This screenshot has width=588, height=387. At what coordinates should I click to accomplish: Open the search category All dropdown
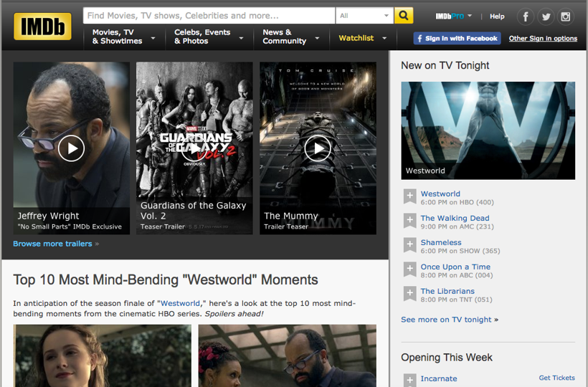(x=364, y=15)
